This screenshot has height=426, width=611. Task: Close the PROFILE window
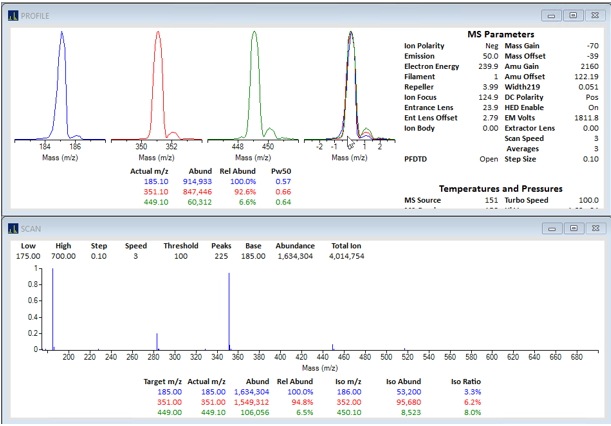click(595, 16)
